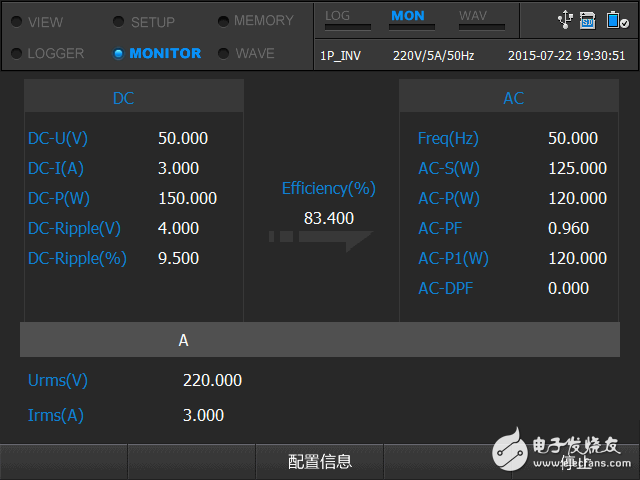Click the efficiency direction arrow graphic
Screen dimensions: 640x480
point(320,238)
